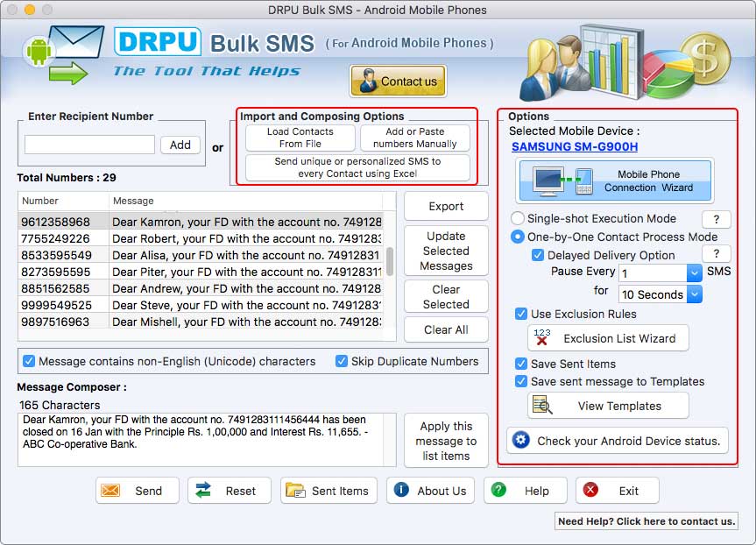
Task: Click the red X icon on Exit button
Action: pos(590,490)
